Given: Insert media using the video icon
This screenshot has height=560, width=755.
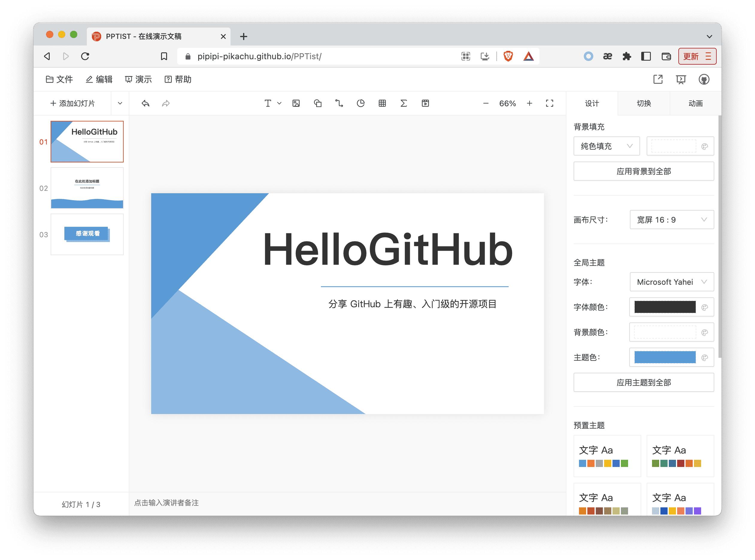Looking at the screenshot, I should pos(425,104).
